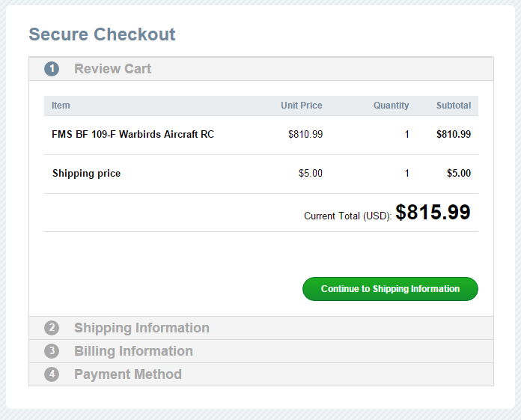Click the step 2 circle icon
The width and height of the screenshot is (521, 420).
pyautogui.click(x=52, y=328)
